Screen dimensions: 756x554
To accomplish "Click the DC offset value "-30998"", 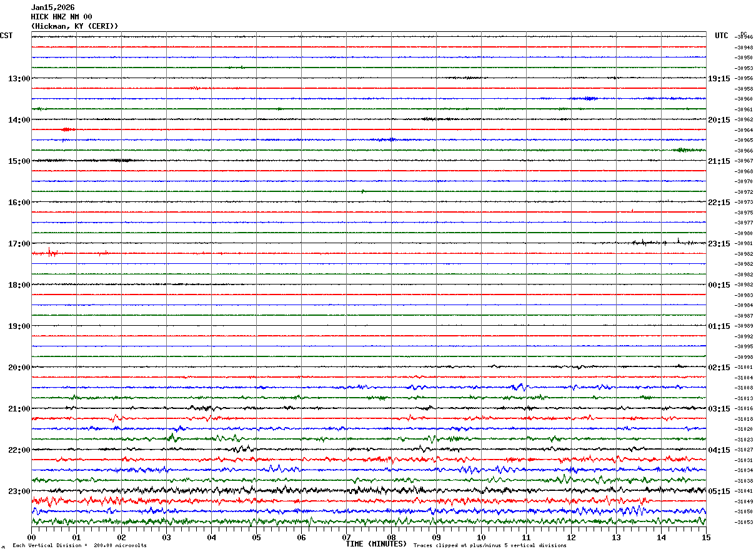I will pos(744,357).
